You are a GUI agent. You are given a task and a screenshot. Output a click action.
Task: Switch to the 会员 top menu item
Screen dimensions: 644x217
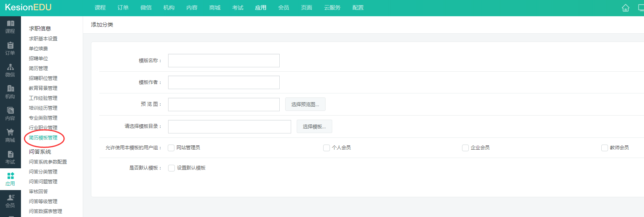click(283, 8)
